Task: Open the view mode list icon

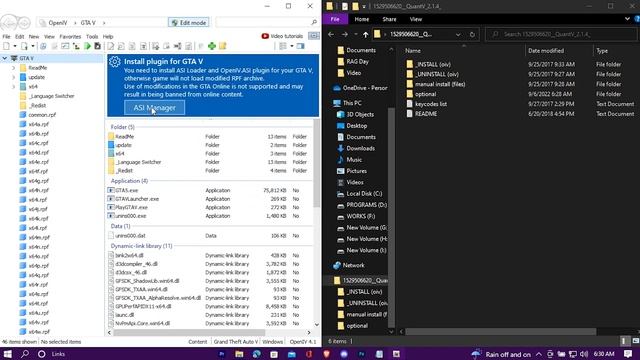Action: [283, 46]
